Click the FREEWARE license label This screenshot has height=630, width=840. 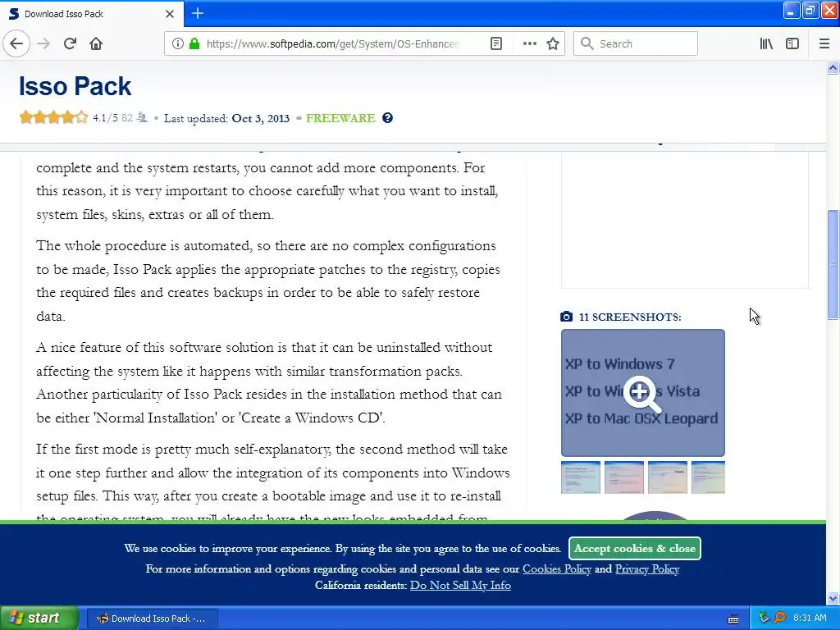pyautogui.click(x=340, y=118)
